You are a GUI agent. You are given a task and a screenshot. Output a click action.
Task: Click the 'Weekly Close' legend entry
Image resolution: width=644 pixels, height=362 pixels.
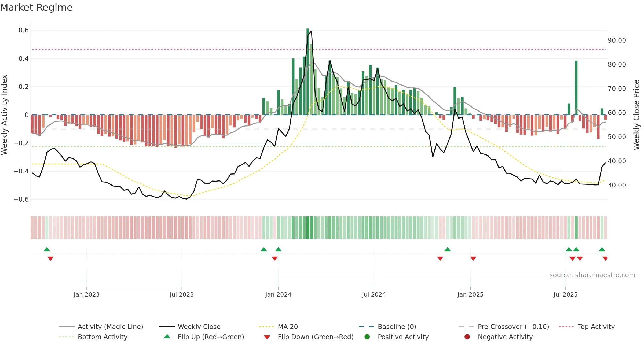(x=190, y=327)
